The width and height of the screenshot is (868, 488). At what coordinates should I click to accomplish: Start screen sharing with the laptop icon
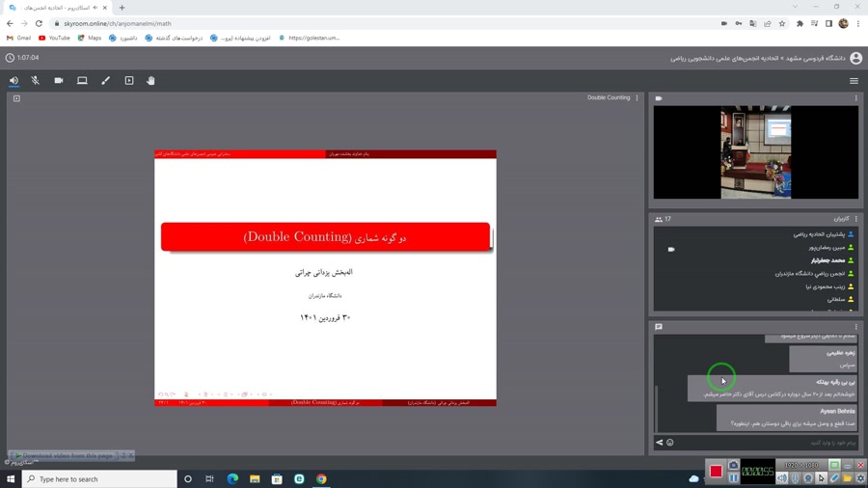(x=82, y=81)
